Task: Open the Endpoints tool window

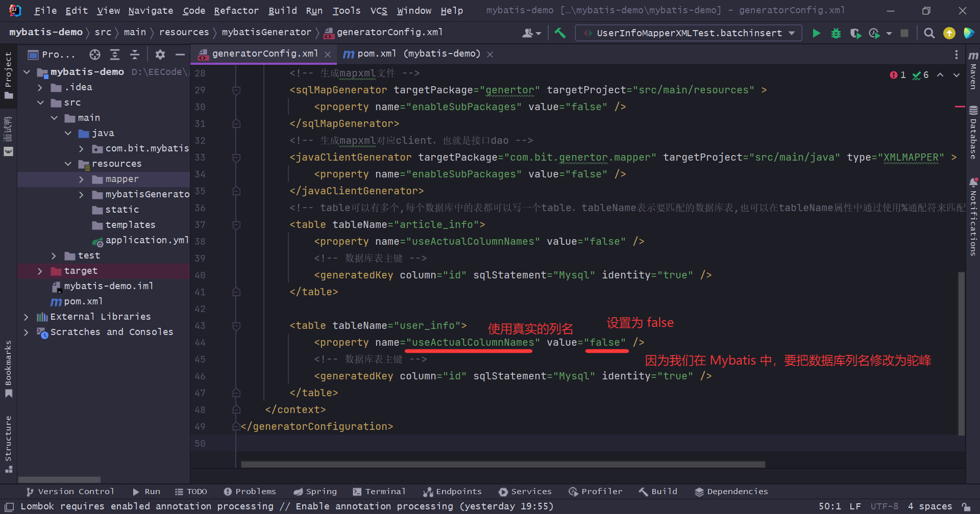Action: (x=452, y=492)
